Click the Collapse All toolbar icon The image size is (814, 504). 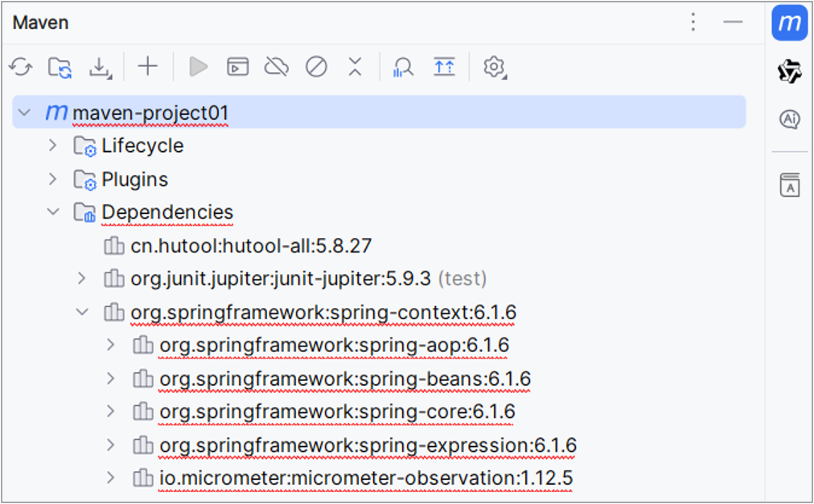coord(355,68)
